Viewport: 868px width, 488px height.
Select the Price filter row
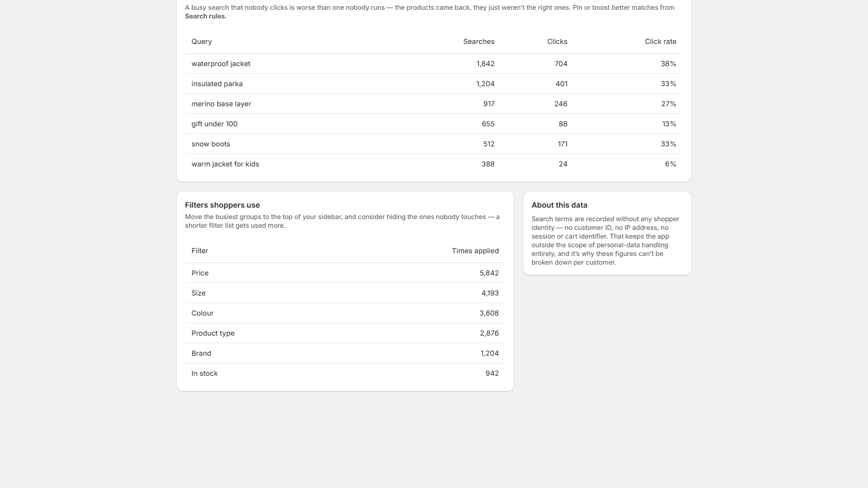point(345,273)
